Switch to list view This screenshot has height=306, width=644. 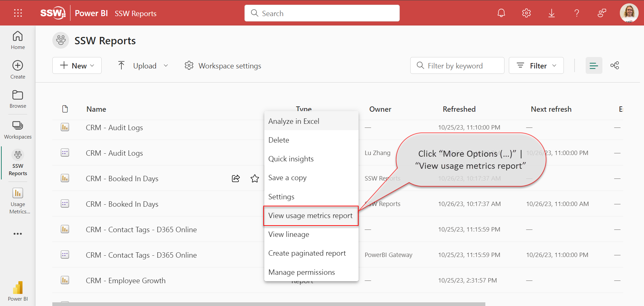[x=594, y=65]
